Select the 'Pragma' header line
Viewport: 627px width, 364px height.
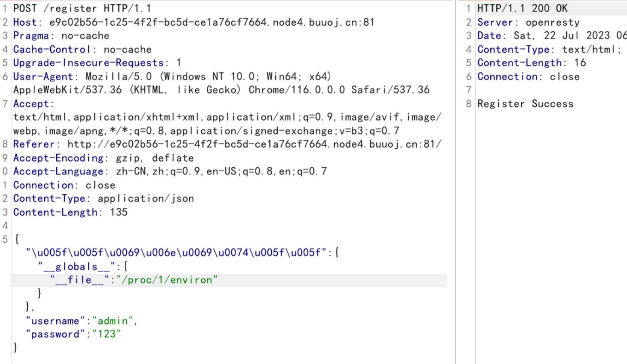pyautogui.click(x=61, y=36)
